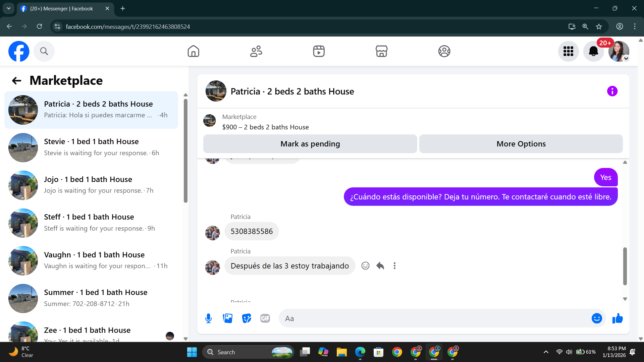Click the More Options button
This screenshot has height=362, width=644.
(x=521, y=144)
